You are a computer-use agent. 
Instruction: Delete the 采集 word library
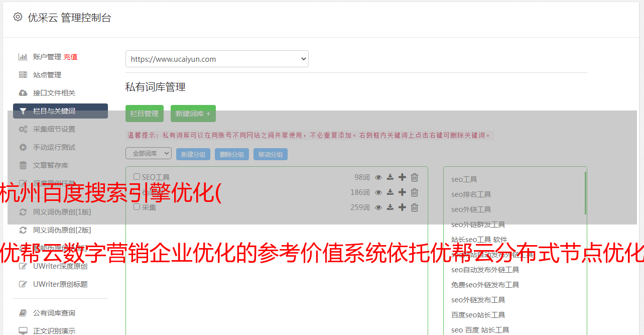tap(415, 207)
